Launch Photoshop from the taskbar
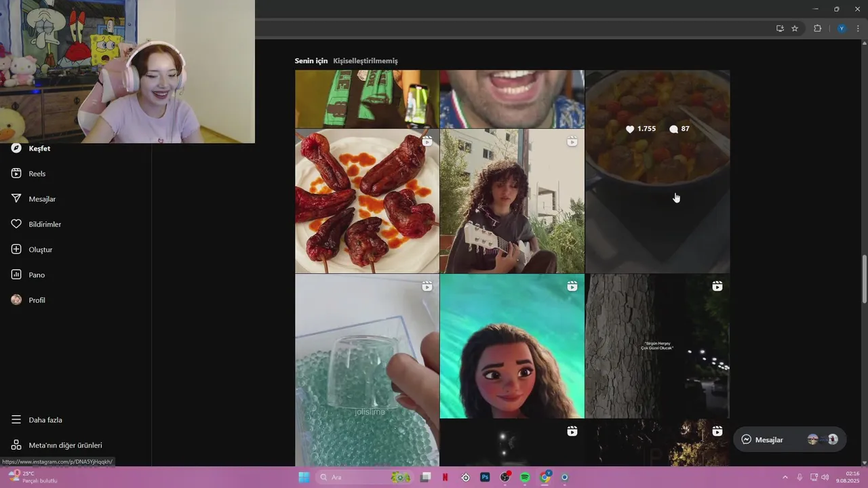The height and width of the screenshot is (488, 868). pos(485,477)
